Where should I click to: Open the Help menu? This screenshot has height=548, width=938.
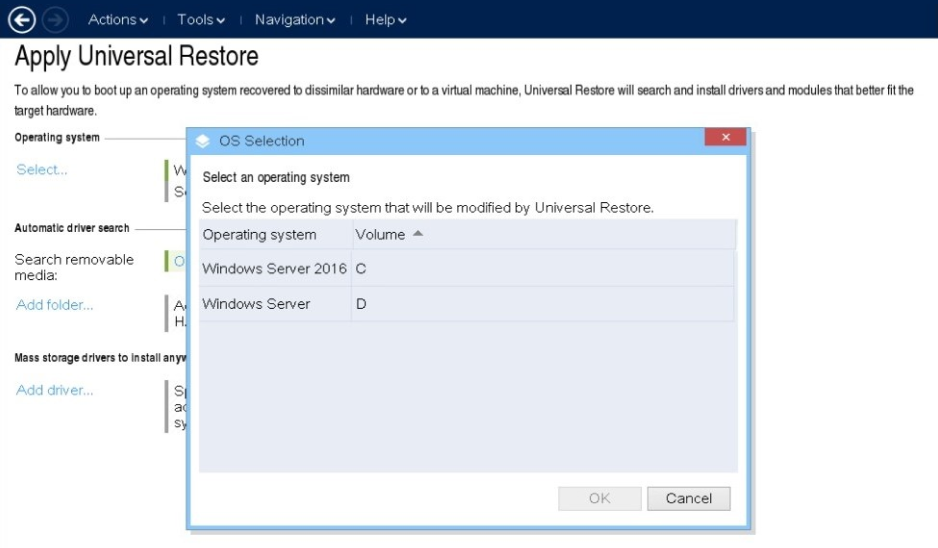(x=386, y=20)
